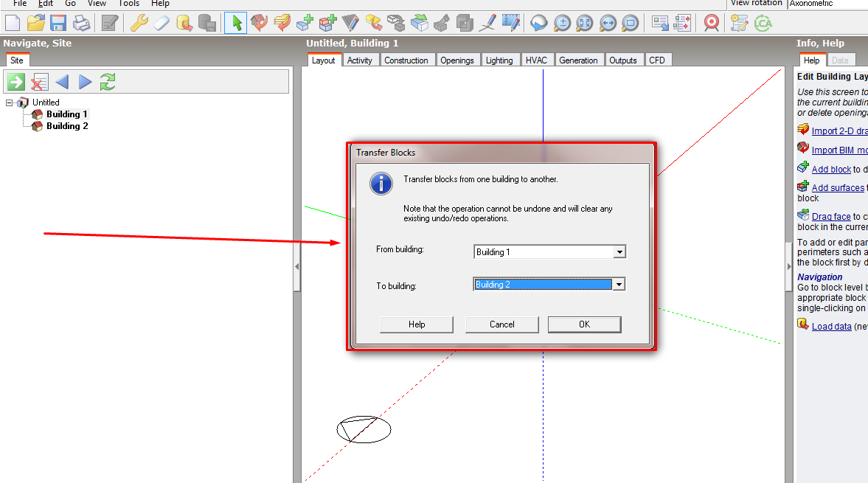This screenshot has width=868, height=483.
Task: Click the green arrow icon in Navigate panel
Action: tap(16, 82)
